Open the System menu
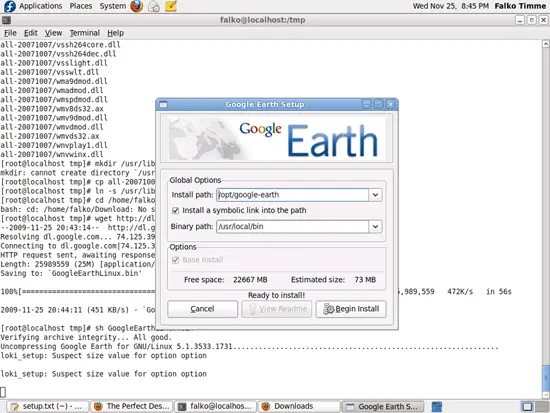The width and height of the screenshot is (550, 413). coord(113,6)
